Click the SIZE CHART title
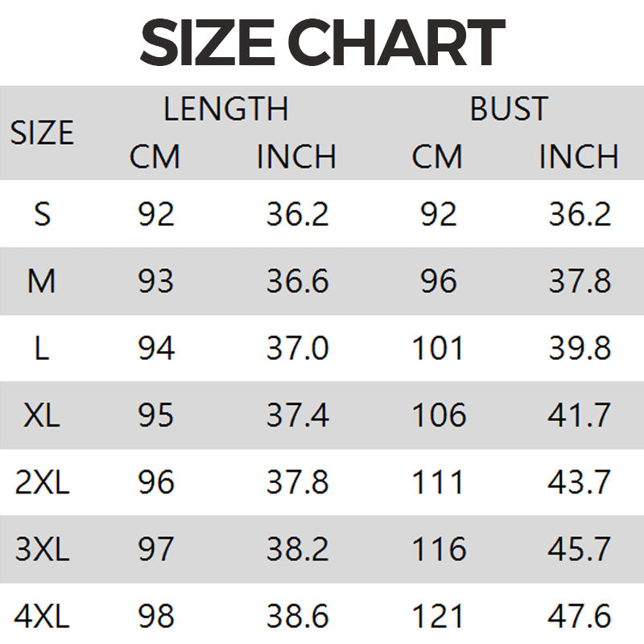This screenshot has width=644, height=644. click(x=322, y=43)
